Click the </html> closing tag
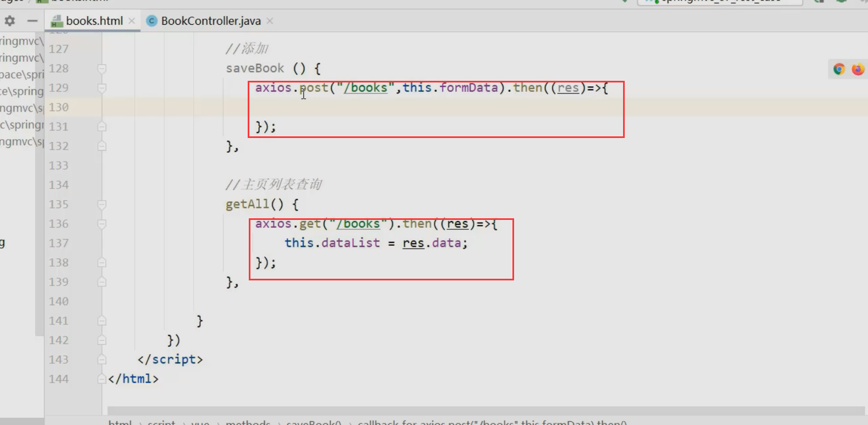Image resolution: width=868 pixels, height=425 pixels. point(133,379)
